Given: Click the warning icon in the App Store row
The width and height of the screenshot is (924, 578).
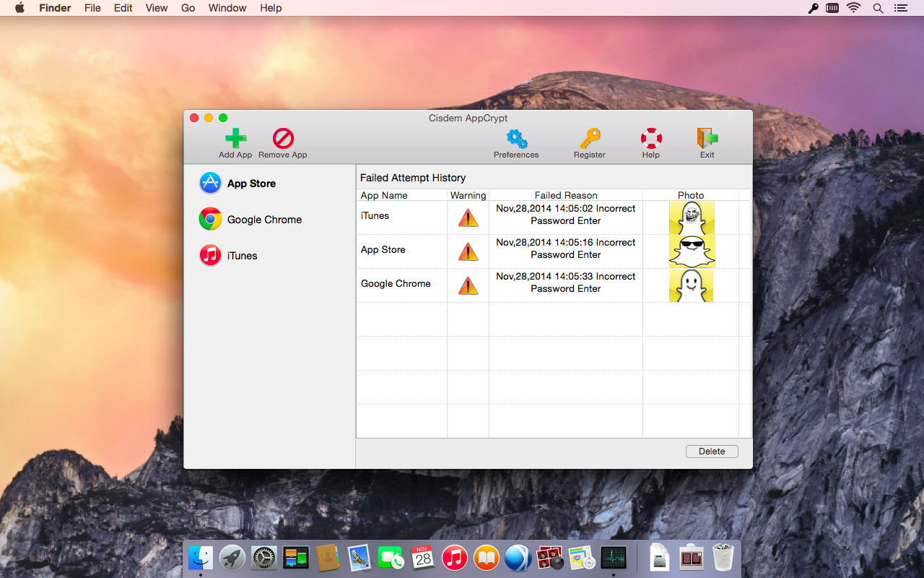Looking at the screenshot, I should (x=468, y=251).
